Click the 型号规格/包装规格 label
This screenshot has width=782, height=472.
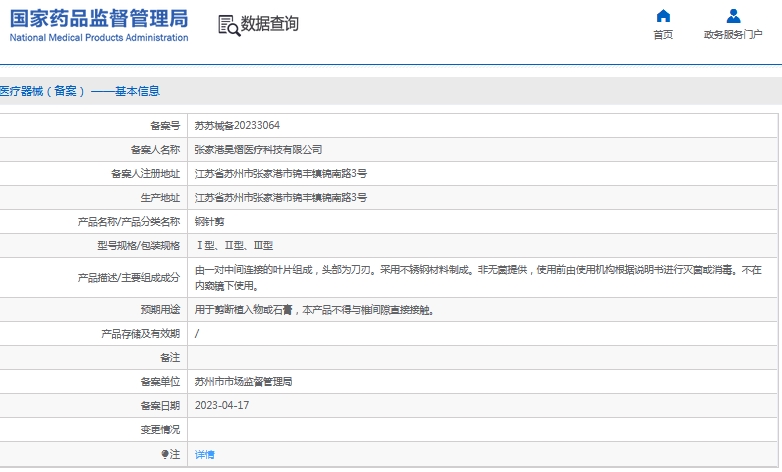[x=139, y=245]
